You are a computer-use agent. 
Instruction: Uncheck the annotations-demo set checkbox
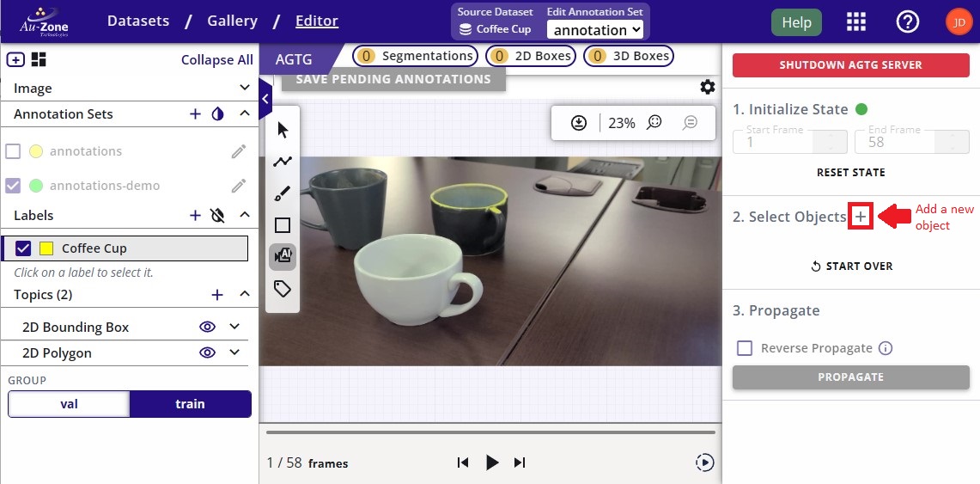click(13, 186)
